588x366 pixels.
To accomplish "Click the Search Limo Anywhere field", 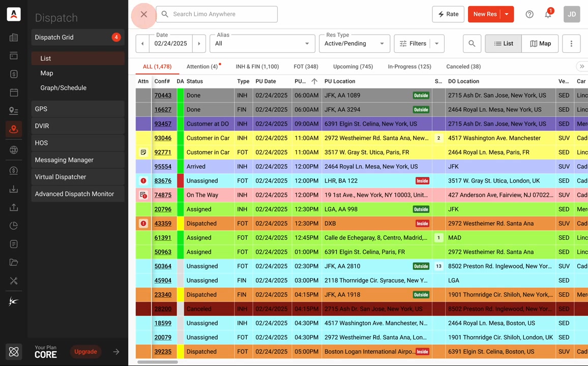I will pos(217,14).
